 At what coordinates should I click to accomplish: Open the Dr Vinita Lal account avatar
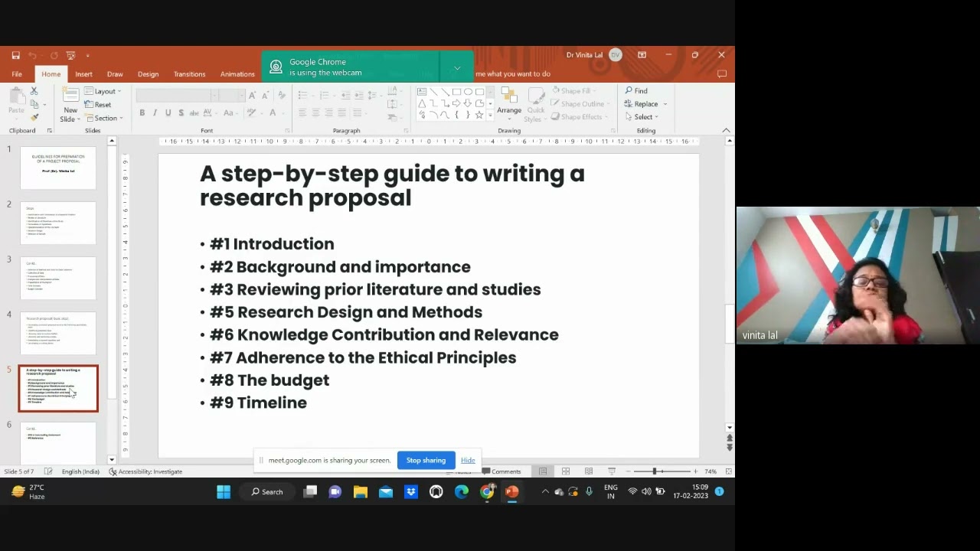pyautogui.click(x=616, y=55)
